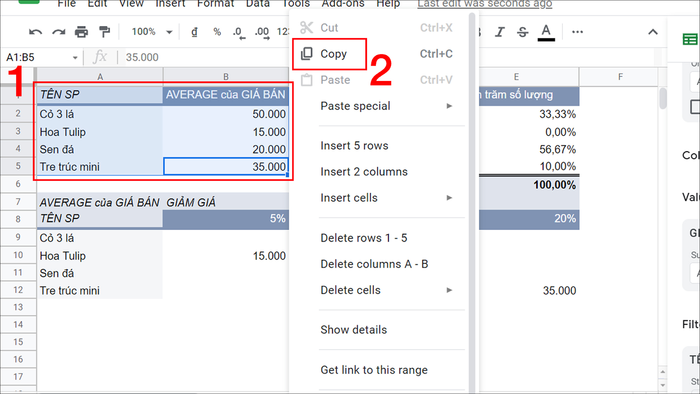Click cell Sen đá in row 4
The image size is (700, 394).
(x=100, y=149)
